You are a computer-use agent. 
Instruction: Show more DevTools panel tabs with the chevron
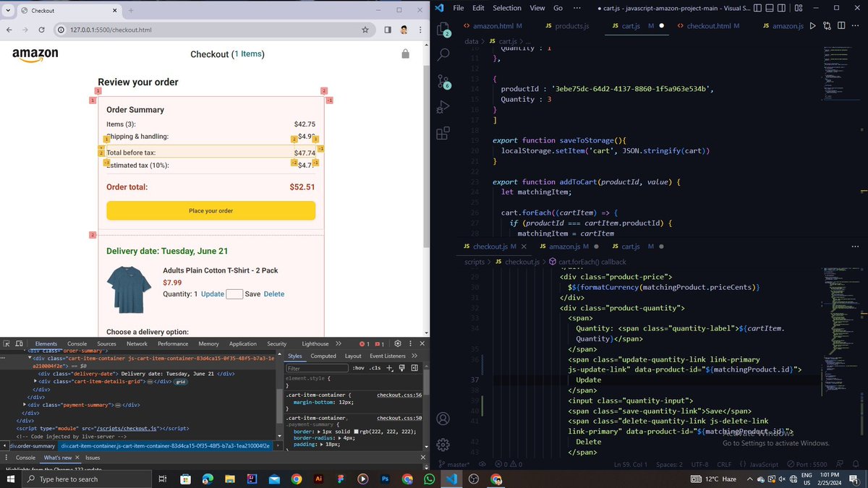[339, 344]
